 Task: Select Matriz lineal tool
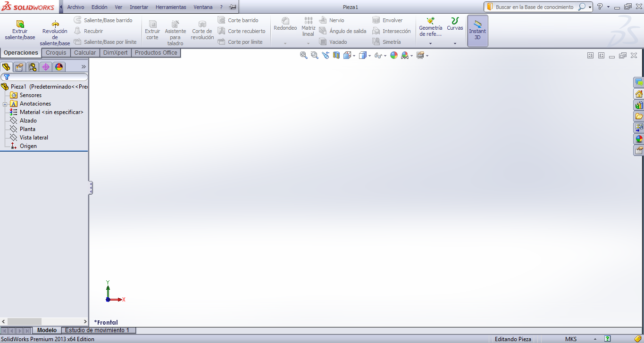[x=308, y=27]
